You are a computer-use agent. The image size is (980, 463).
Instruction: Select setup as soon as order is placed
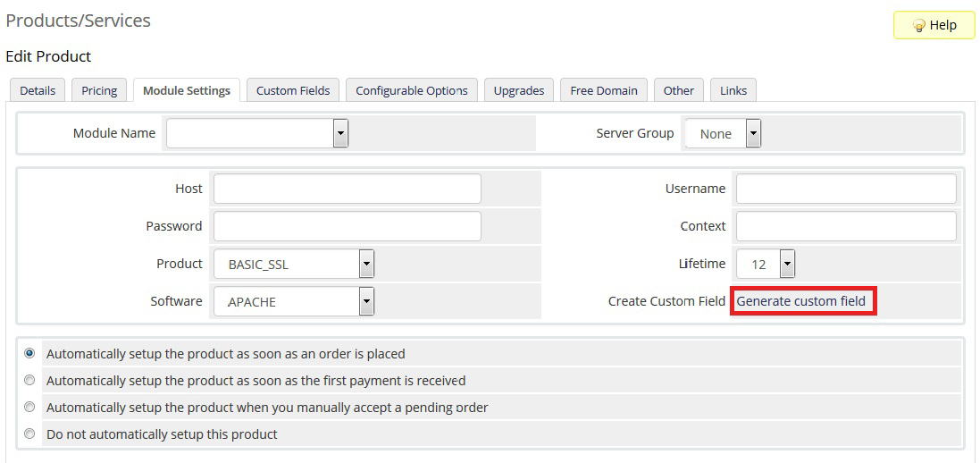(x=29, y=353)
